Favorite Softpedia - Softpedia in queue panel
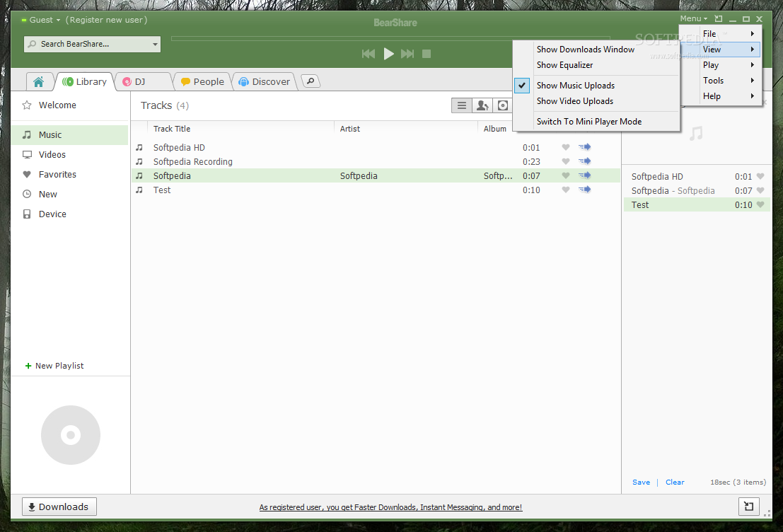The image size is (783, 532). (x=760, y=190)
